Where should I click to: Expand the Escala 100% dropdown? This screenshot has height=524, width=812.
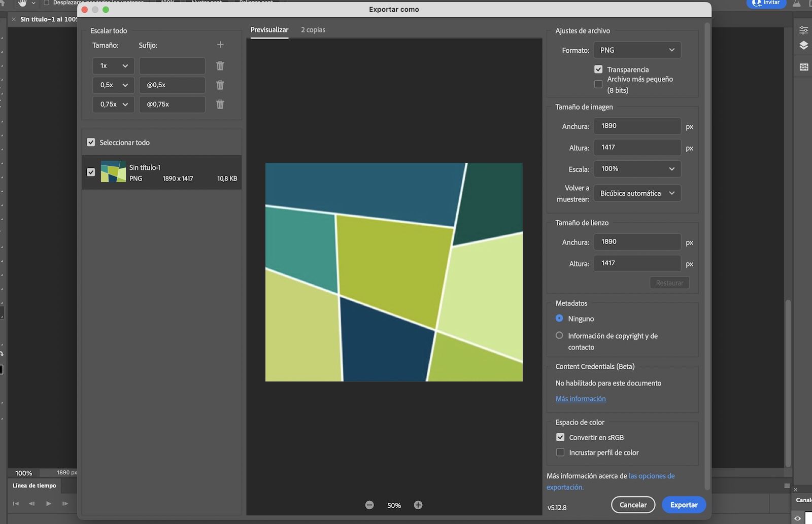point(637,168)
